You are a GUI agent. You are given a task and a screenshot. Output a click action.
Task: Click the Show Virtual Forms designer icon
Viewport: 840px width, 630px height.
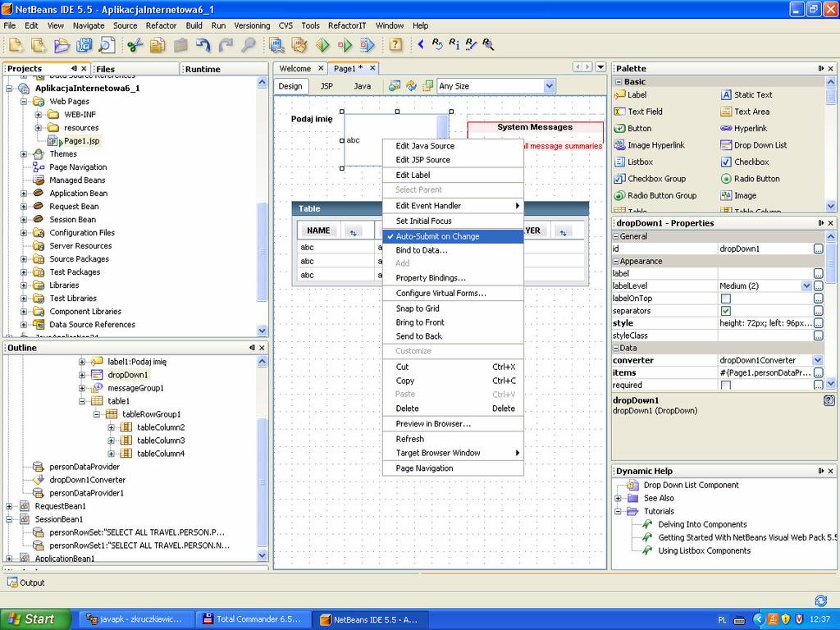pyautogui.click(x=427, y=85)
